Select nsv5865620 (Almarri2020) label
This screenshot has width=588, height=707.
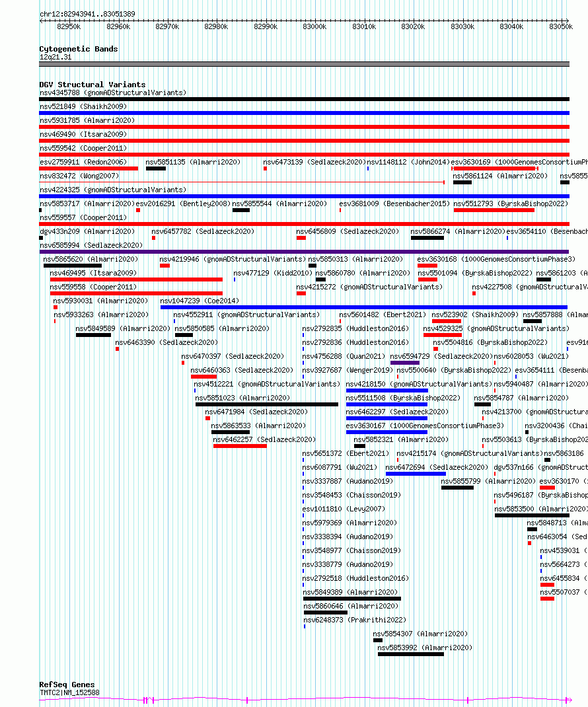tap(91, 259)
